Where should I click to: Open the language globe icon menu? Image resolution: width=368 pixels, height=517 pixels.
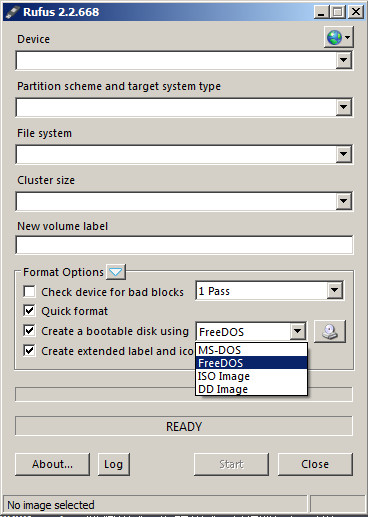pos(338,37)
